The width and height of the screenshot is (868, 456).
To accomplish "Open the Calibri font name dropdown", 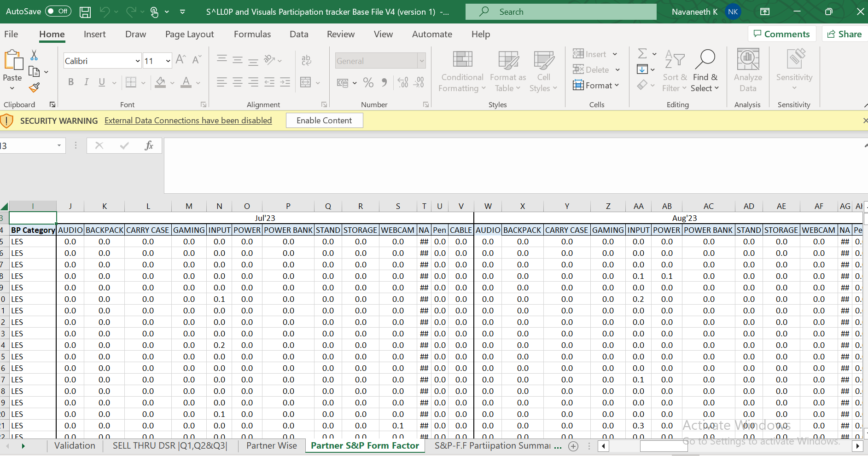I will click(137, 61).
